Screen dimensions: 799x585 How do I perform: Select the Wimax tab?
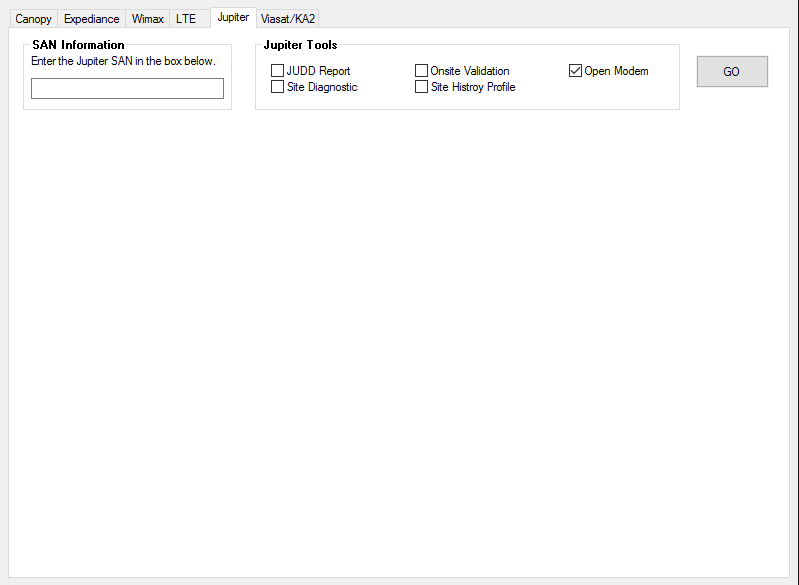147,19
